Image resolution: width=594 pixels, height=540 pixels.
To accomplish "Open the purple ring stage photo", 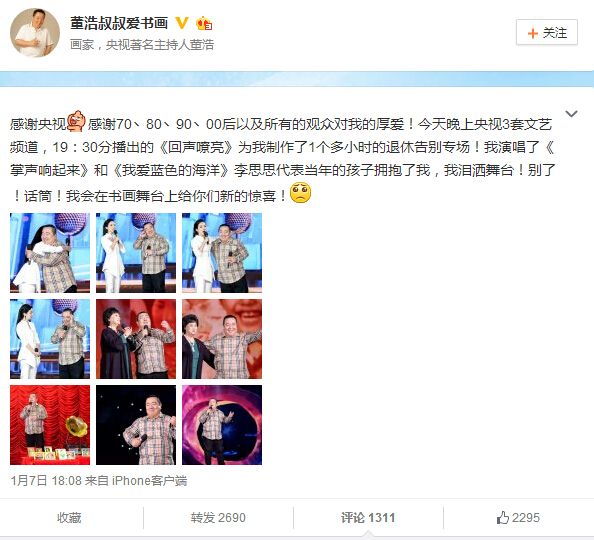I will pos(222,425).
